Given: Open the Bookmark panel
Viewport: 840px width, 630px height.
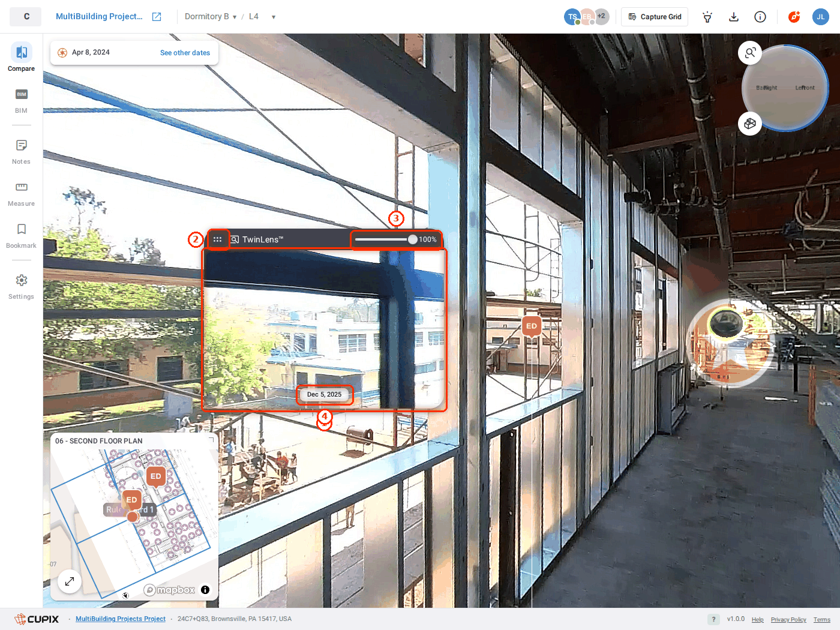Looking at the screenshot, I should click(21, 236).
